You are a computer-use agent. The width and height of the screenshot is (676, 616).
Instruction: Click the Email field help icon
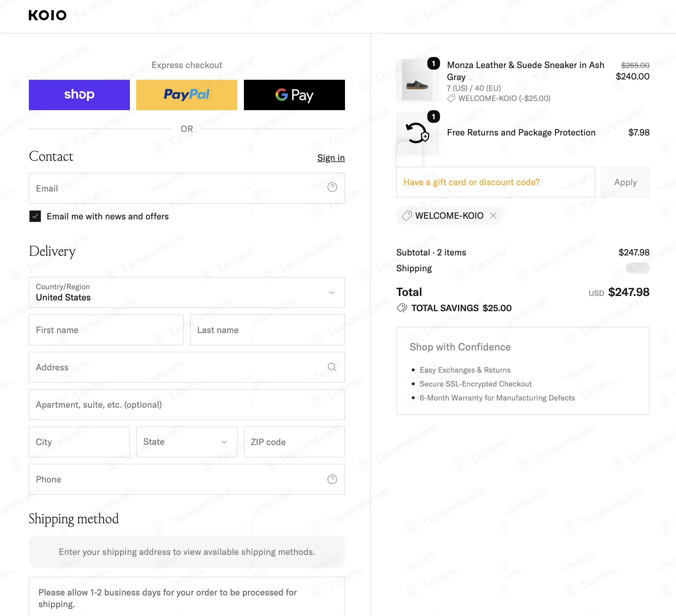point(332,187)
